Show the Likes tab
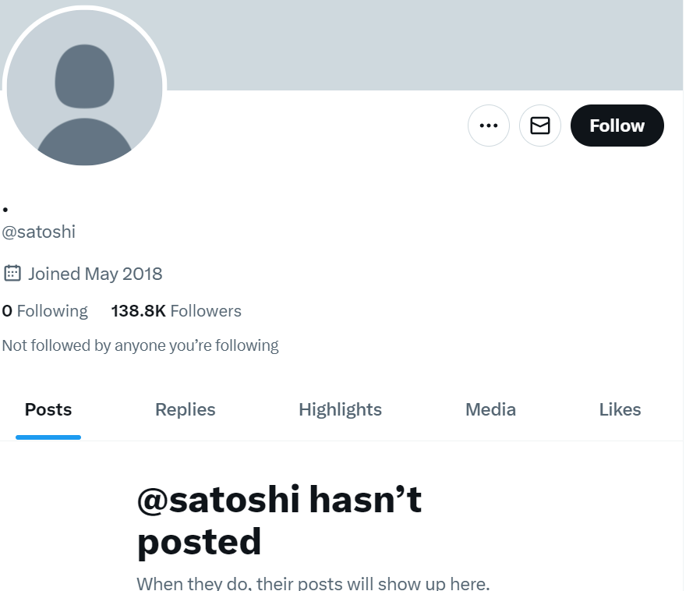The height and width of the screenshot is (591, 700). [x=620, y=409]
